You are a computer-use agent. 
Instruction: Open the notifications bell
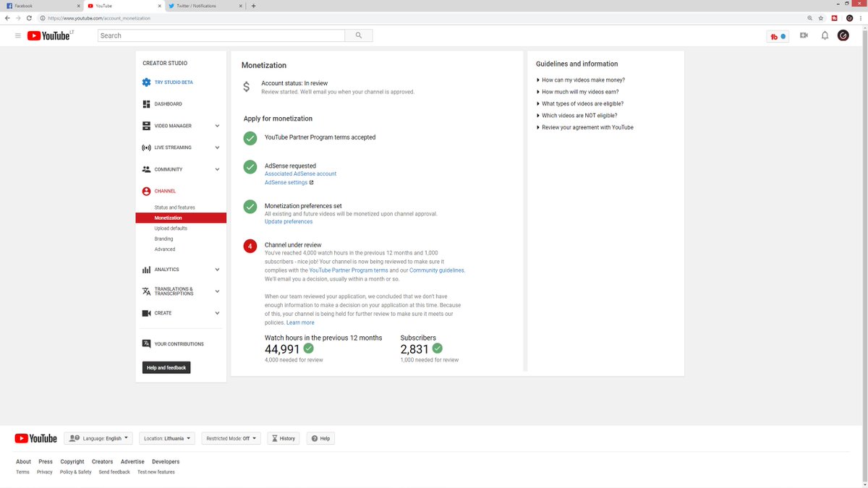click(825, 35)
